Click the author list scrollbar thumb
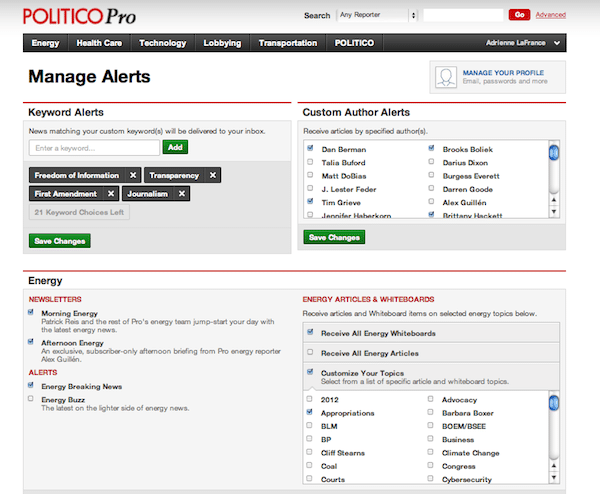The width and height of the screenshot is (600, 494). coord(554,153)
